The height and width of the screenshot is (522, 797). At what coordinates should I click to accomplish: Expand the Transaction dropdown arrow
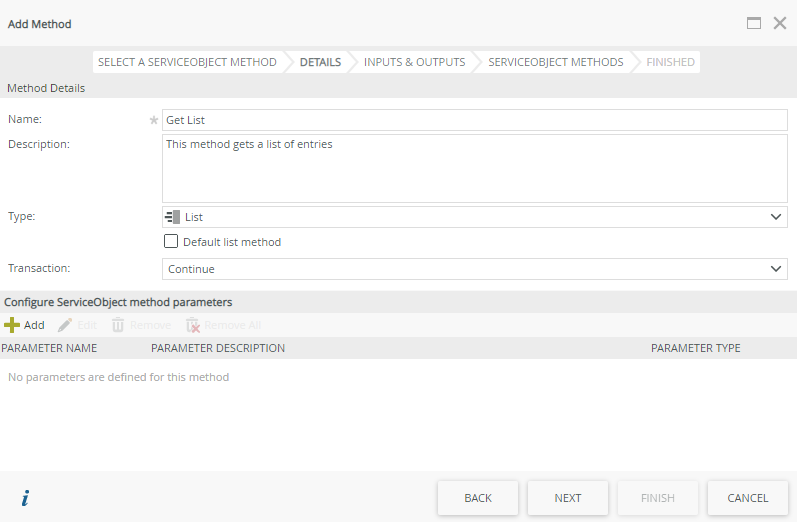click(776, 269)
